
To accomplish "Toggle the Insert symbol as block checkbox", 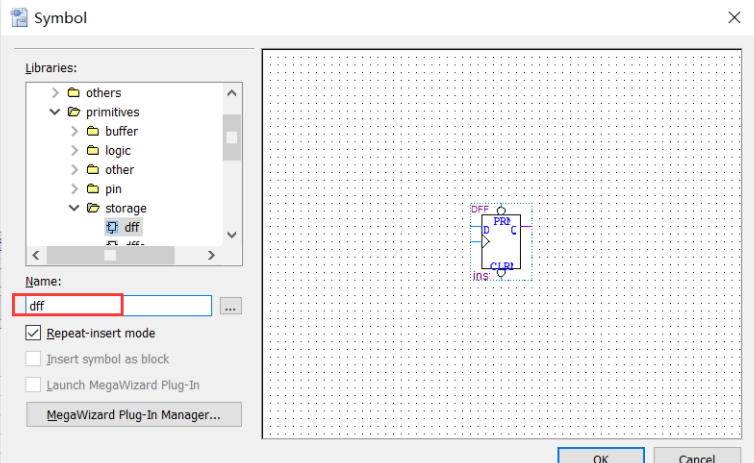I will pyautogui.click(x=33, y=359).
